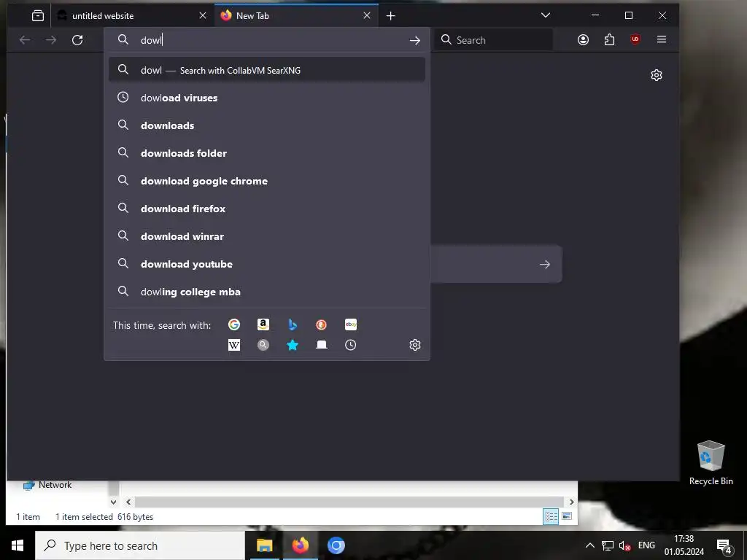Select dowl Search with CollabVM SearXNG
747x560 pixels.
point(267,70)
